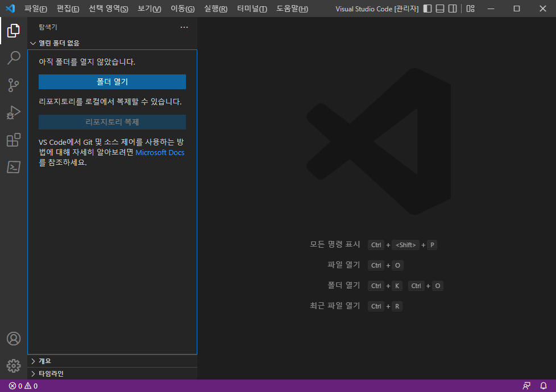Open the 도움말(H) menu
556x392 pixels.
(292, 9)
